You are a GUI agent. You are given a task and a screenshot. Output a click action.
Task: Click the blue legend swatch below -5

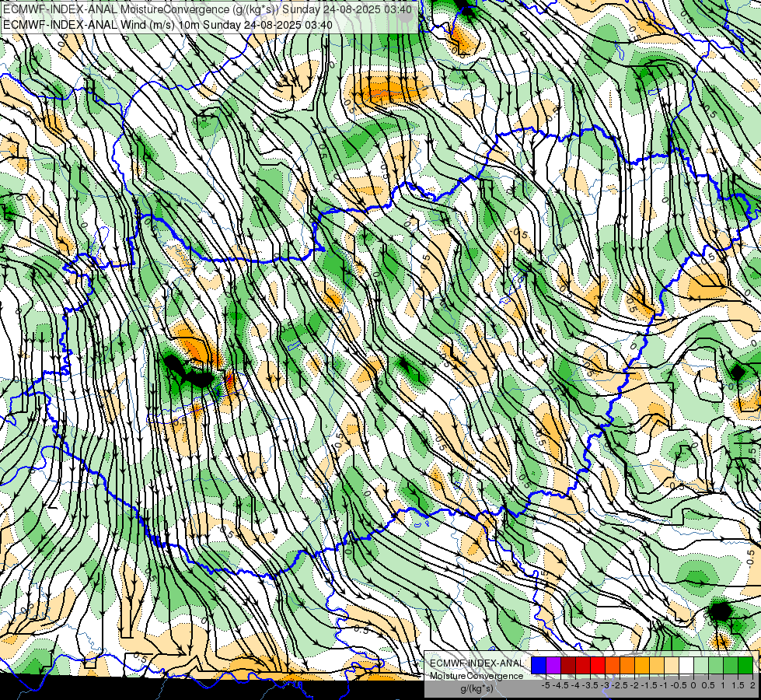tap(539, 665)
